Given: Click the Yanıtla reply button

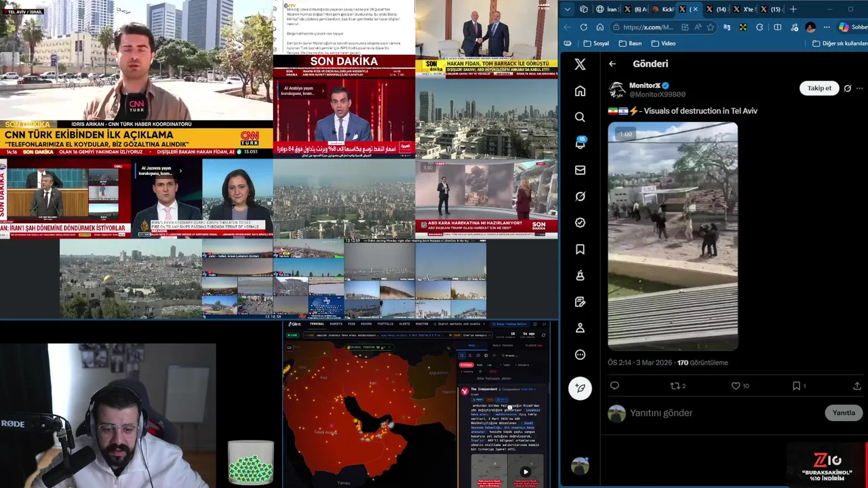Looking at the screenshot, I should tap(844, 413).
